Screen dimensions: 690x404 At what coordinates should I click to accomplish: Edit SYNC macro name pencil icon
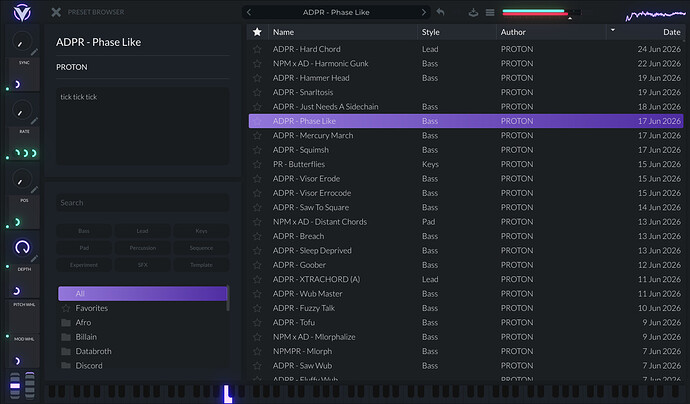coord(35,51)
